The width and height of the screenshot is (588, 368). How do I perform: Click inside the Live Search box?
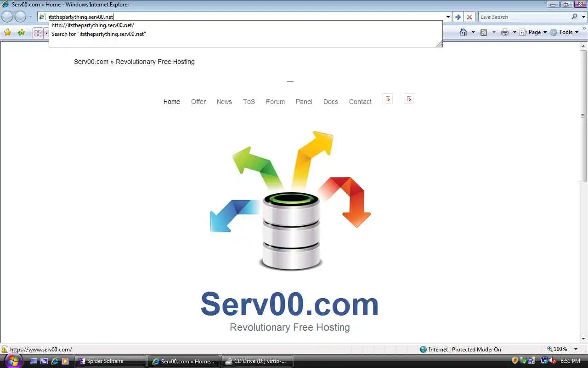[x=524, y=17]
